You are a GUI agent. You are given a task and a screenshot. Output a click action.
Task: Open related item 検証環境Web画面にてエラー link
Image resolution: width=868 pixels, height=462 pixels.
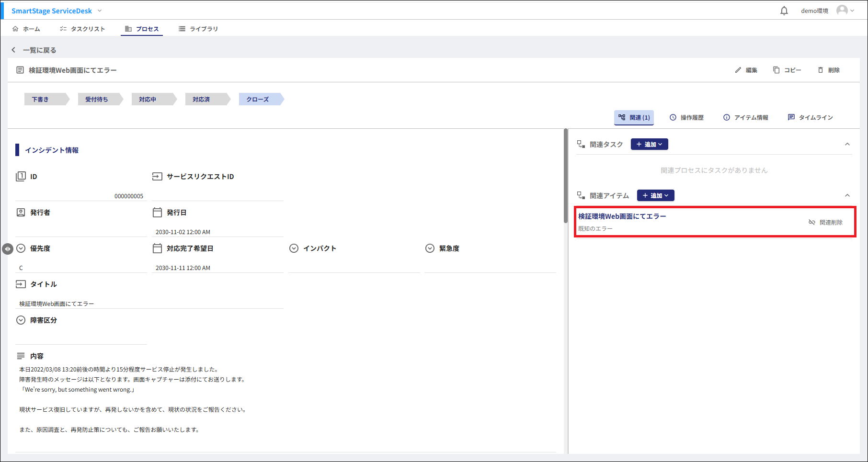tap(622, 216)
